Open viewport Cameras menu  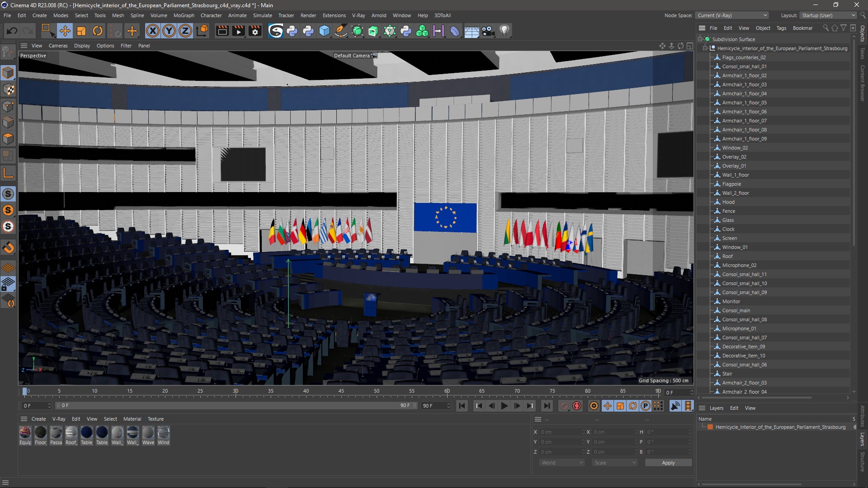(58, 46)
